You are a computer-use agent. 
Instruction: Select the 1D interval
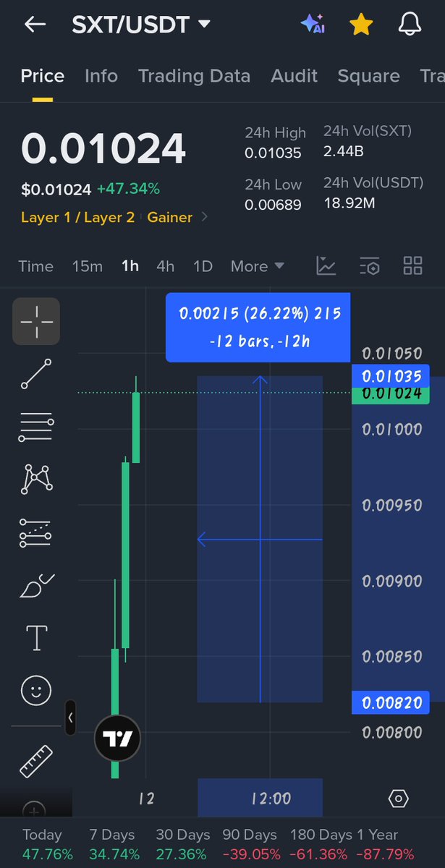click(203, 266)
